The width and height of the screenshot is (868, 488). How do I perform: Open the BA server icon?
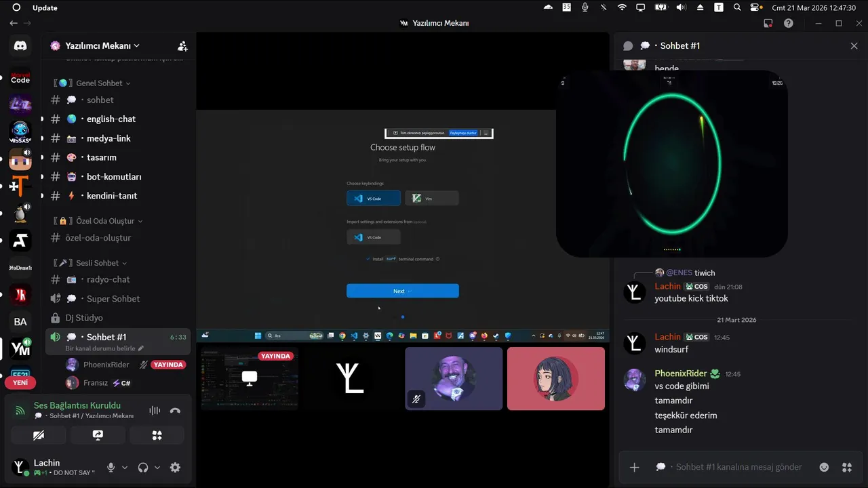point(20,322)
